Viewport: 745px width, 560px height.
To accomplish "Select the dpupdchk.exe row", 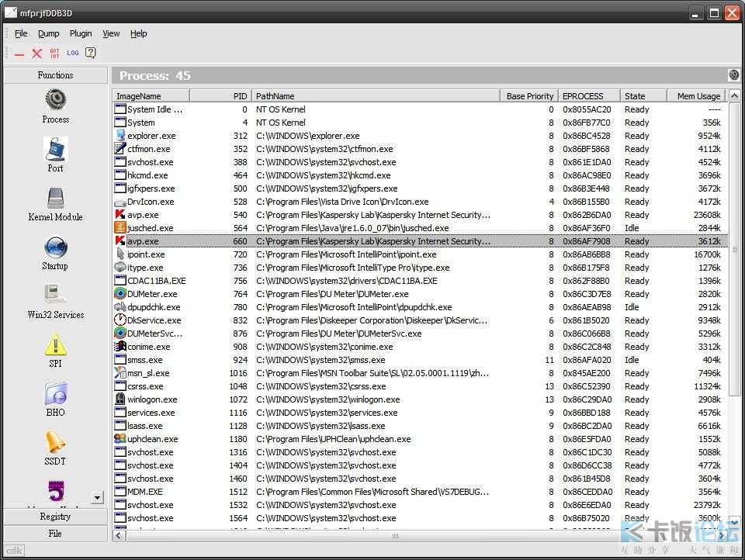I will (x=420, y=307).
